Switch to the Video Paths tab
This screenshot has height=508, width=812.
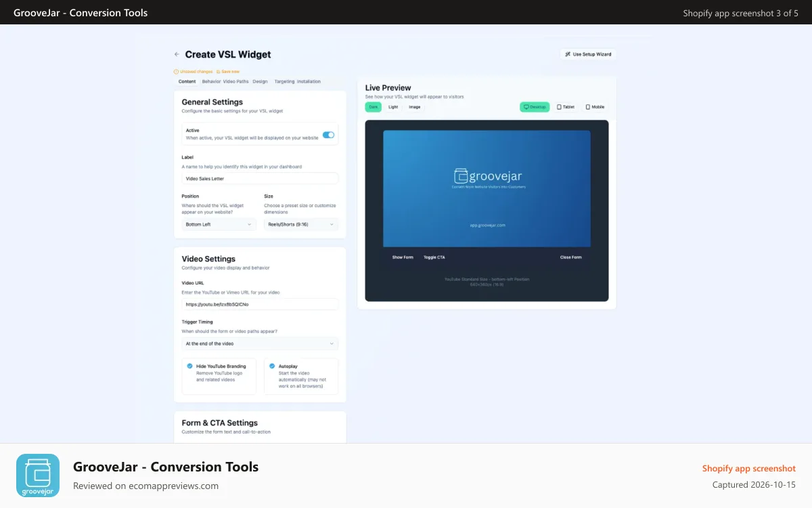pyautogui.click(x=236, y=81)
